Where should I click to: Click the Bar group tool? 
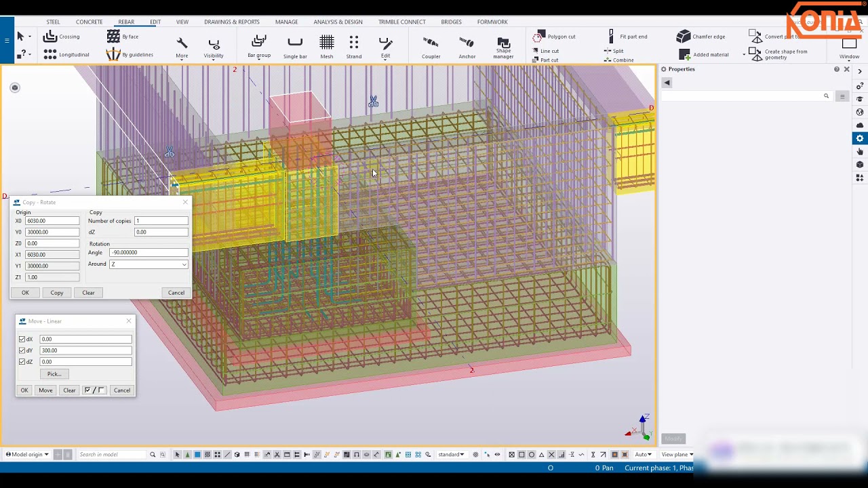259,47
